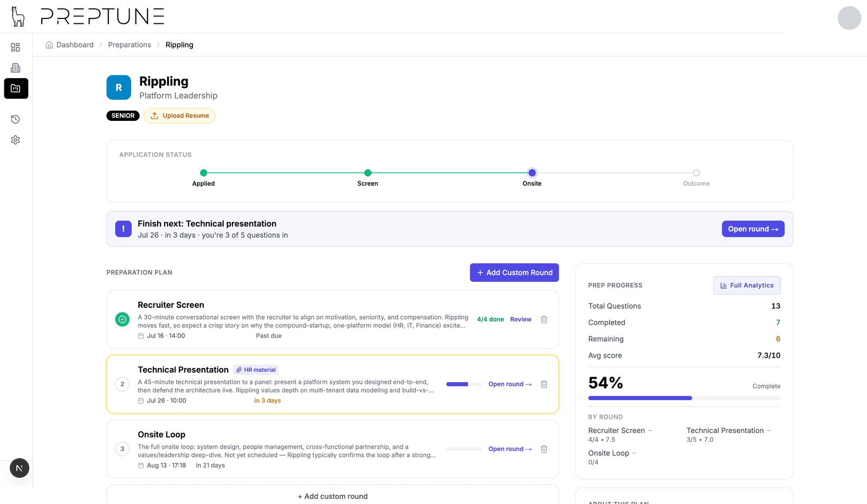The width and height of the screenshot is (867, 504).
Task: Click the home icon in breadcrumb
Action: 49,45
